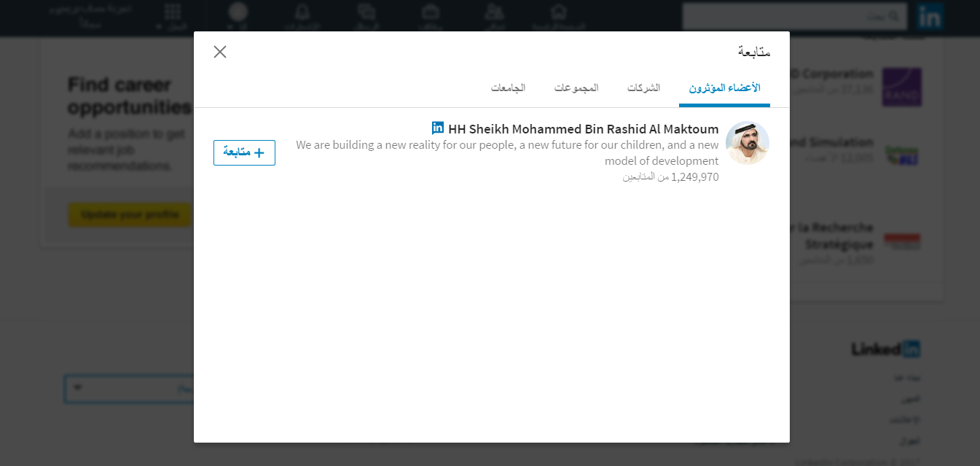980x466 pixels.
Task: Click the LinkedIn logo in the top bar
Action: pyautogui.click(x=930, y=16)
